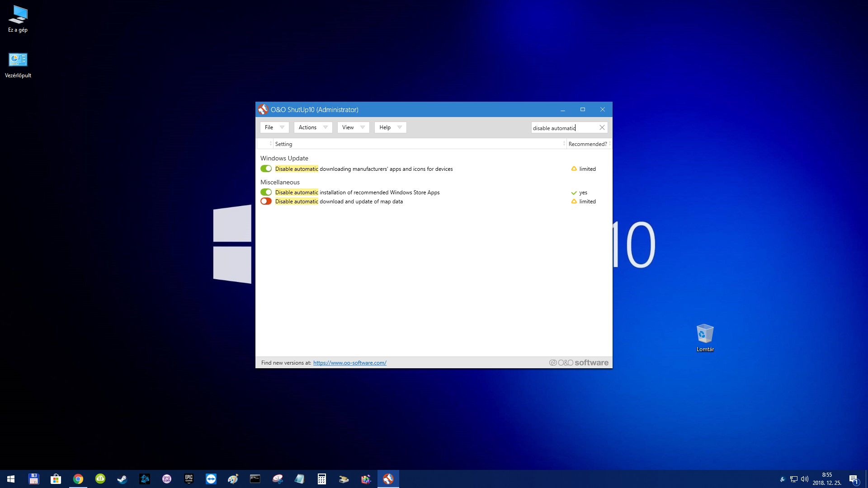Launch Steam from the taskbar
Image resolution: width=868 pixels, height=488 pixels.
[122, 479]
